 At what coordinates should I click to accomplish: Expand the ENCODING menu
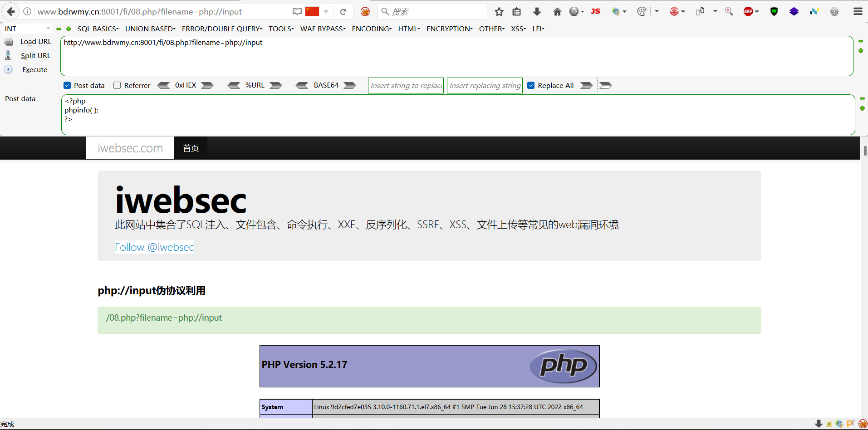tap(372, 29)
